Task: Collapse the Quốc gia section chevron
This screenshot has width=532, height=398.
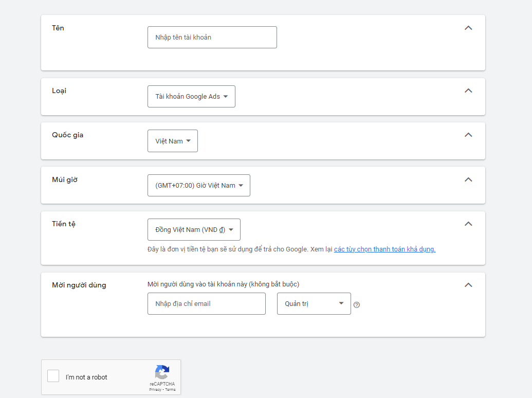Action: point(468,135)
